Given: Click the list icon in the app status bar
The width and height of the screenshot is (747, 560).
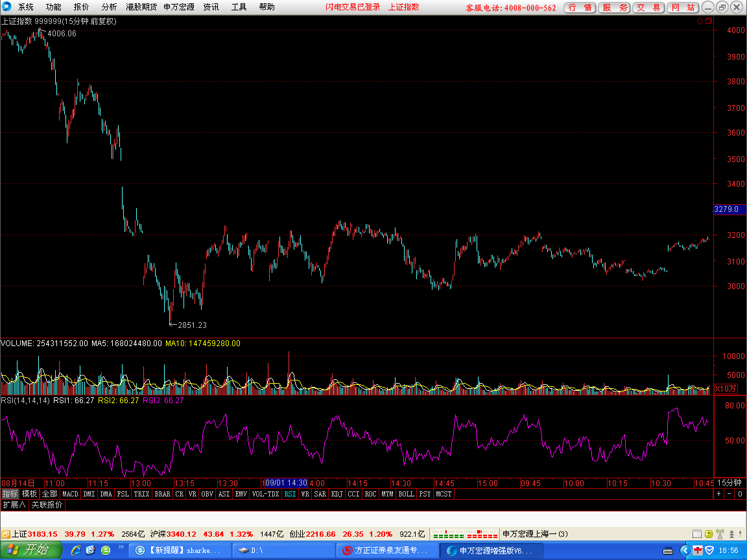Looking at the screenshot, I should tap(697, 534).
